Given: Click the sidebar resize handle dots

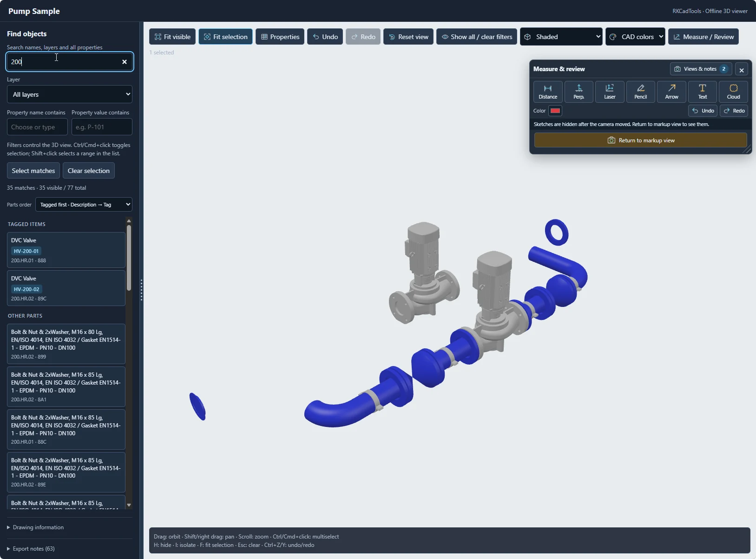Looking at the screenshot, I should [141, 290].
